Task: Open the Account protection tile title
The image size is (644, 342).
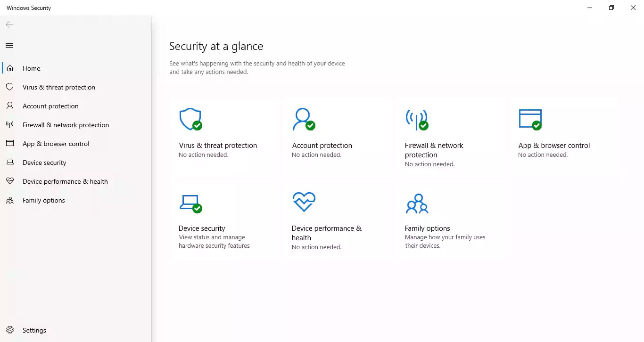Action: point(322,146)
